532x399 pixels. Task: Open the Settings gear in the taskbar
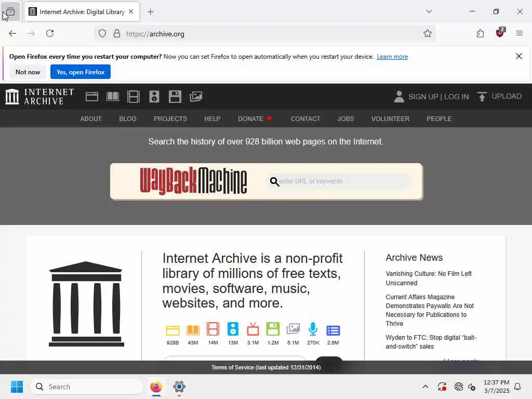(179, 387)
